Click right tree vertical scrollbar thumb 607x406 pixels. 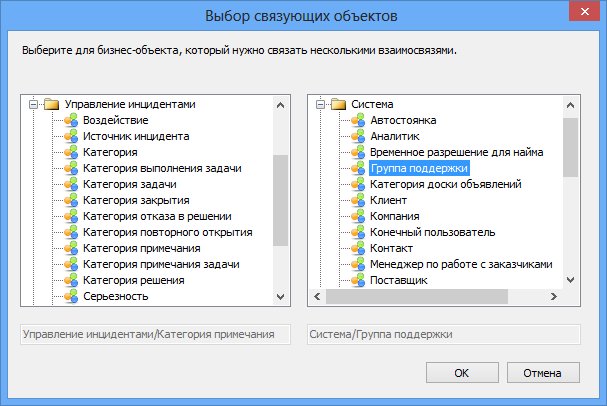click(570, 147)
